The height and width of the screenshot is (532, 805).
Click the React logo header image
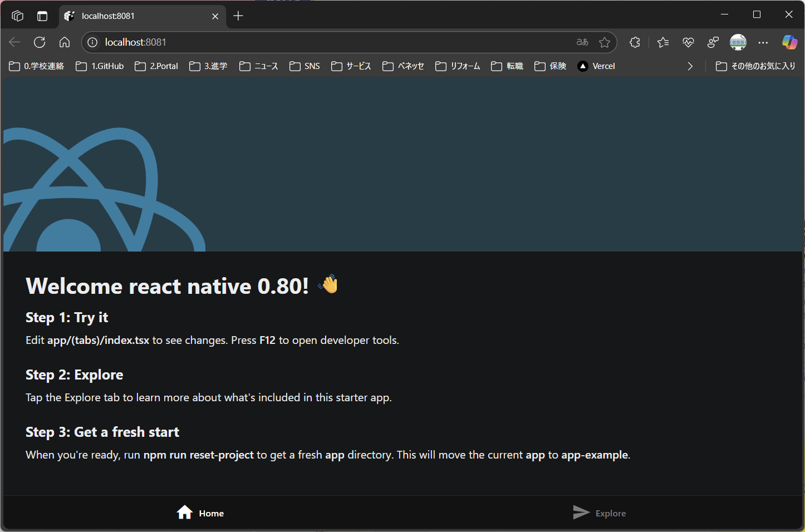pos(105,189)
